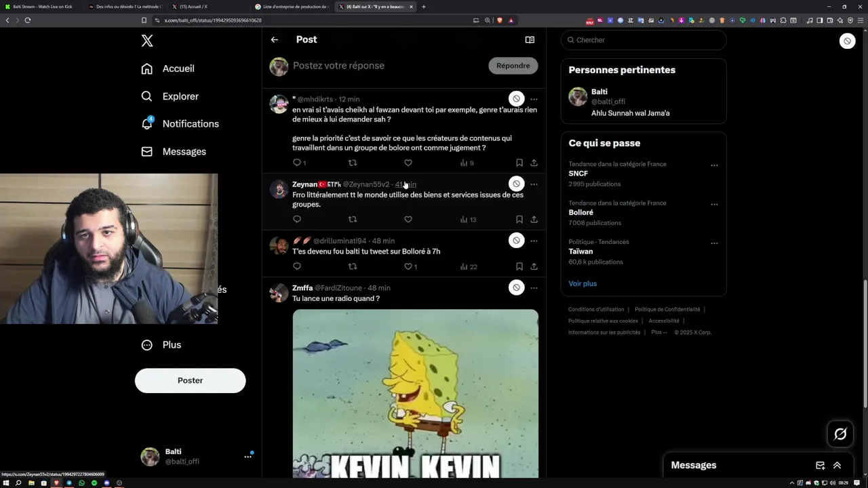This screenshot has height=488, width=868.
Task: Expand the Messages drawer
Action: pyautogui.click(x=837, y=466)
